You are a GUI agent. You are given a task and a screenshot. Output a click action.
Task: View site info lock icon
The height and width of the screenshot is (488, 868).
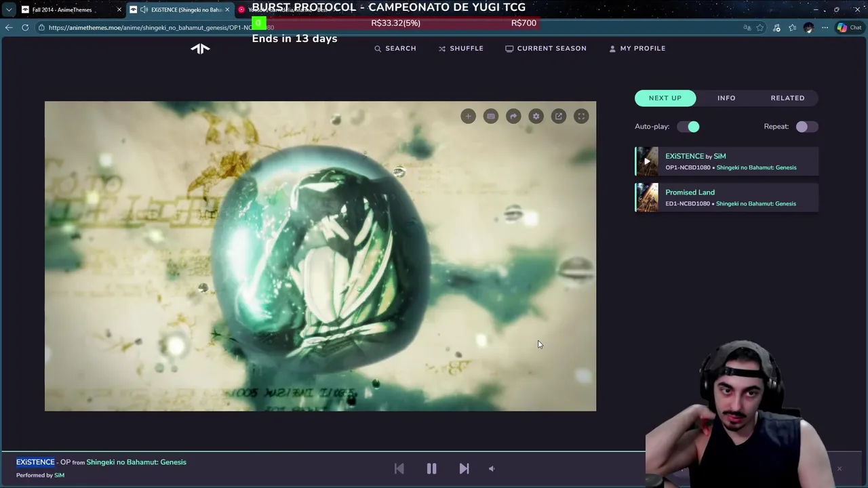tap(42, 28)
